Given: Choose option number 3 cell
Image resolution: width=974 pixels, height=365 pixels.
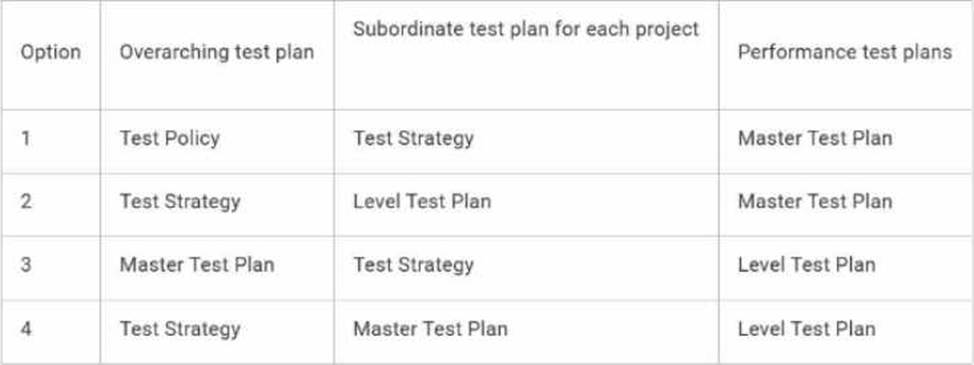Looking at the screenshot, I should pyautogui.click(x=25, y=264).
